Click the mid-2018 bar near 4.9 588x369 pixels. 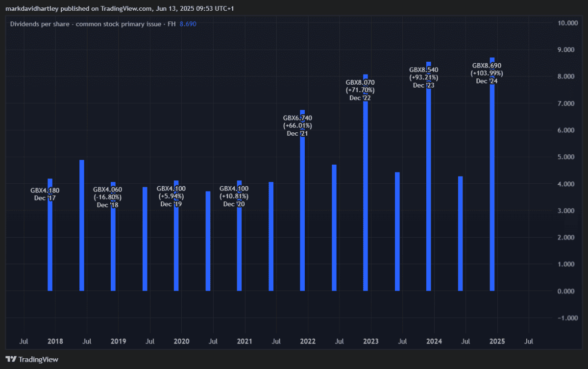coord(82,225)
